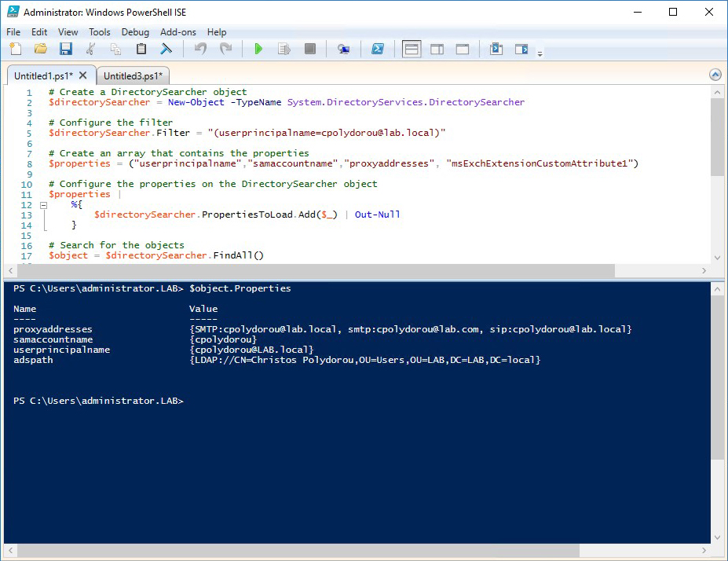Cut selection with scissors icon
Screen dimensions: 728x561
click(91, 49)
